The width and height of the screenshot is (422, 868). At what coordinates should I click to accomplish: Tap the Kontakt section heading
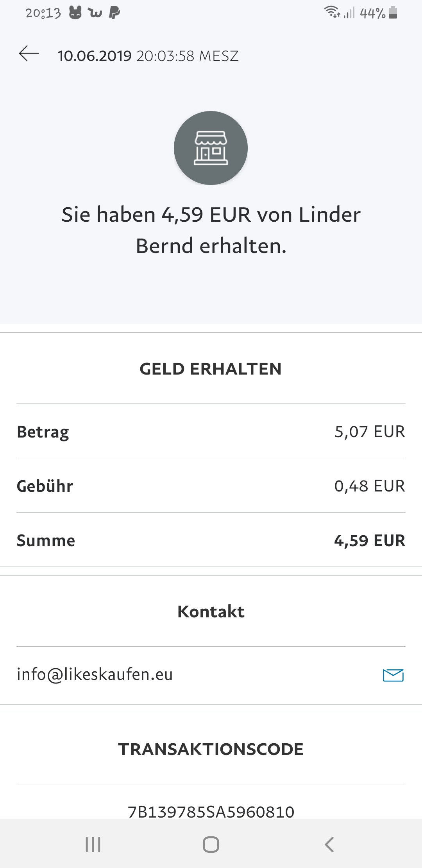click(x=211, y=612)
